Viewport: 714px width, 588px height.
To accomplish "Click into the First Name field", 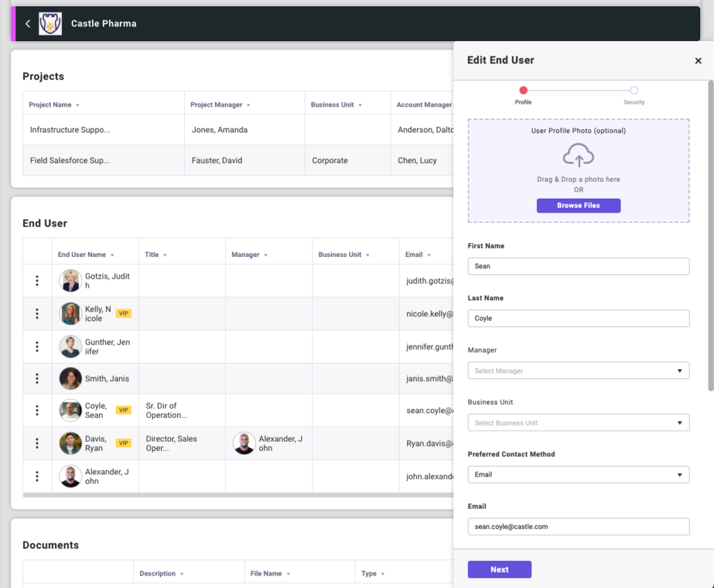I will tap(578, 266).
